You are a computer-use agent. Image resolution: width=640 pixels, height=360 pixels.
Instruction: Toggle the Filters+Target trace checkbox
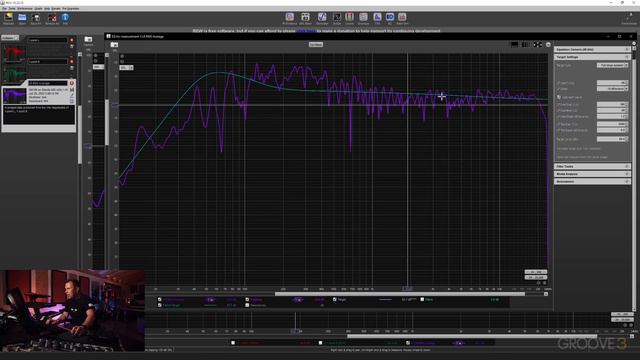click(x=160, y=305)
